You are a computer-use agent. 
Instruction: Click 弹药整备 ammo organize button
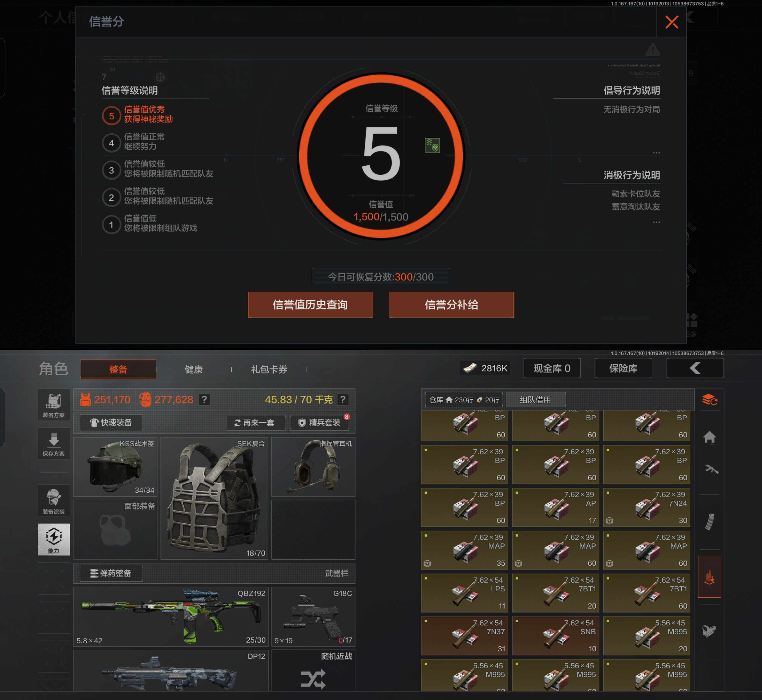coord(111,573)
